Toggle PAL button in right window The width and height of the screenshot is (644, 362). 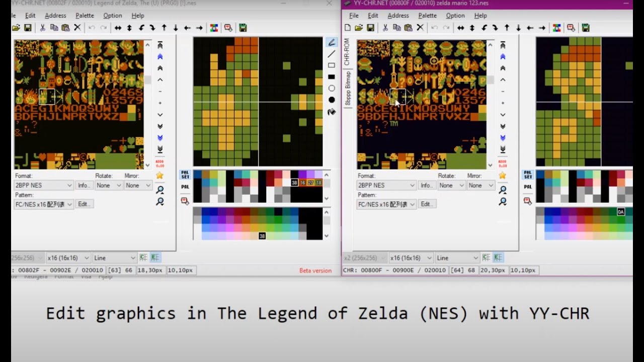528,187
